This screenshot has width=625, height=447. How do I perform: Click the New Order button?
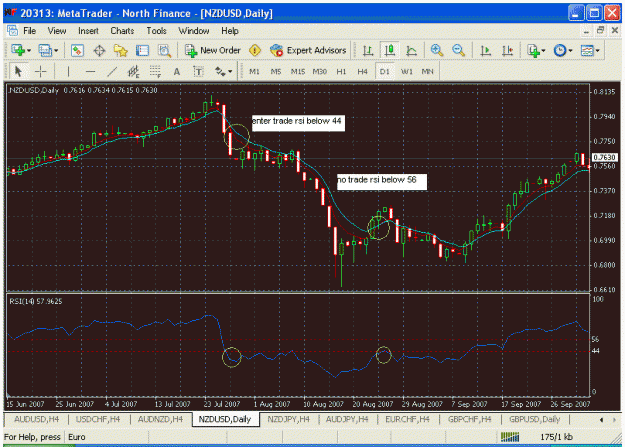tap(213, 51)
